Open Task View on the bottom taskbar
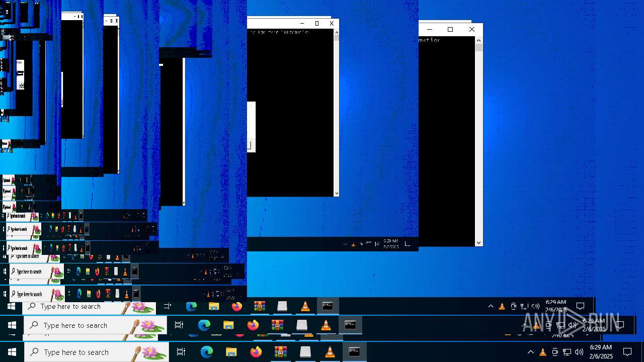 [x=181, y=352]
